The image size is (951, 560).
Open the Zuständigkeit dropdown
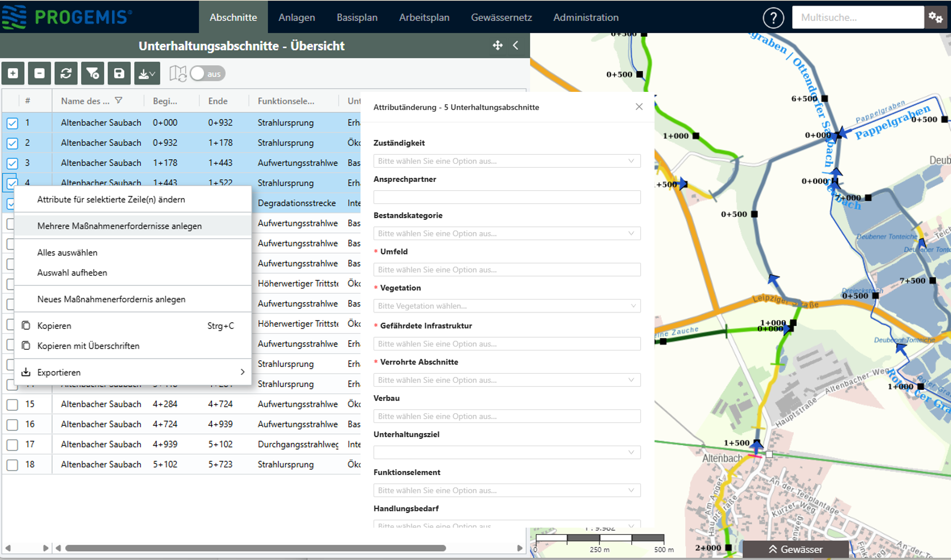(507, 161)
